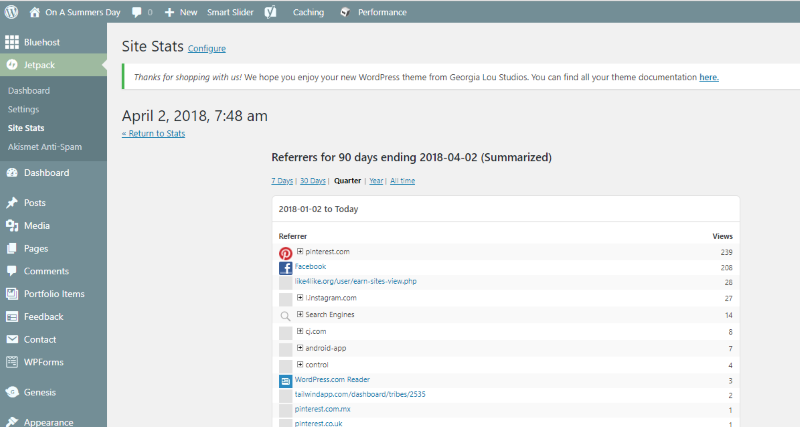Click the plus New icon
Viewport: 800px width, 427px height.
click(x=169, y=12)
